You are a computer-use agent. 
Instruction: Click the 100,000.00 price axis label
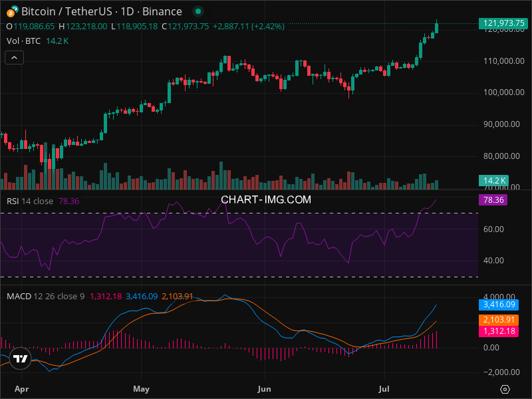(504, 92)
